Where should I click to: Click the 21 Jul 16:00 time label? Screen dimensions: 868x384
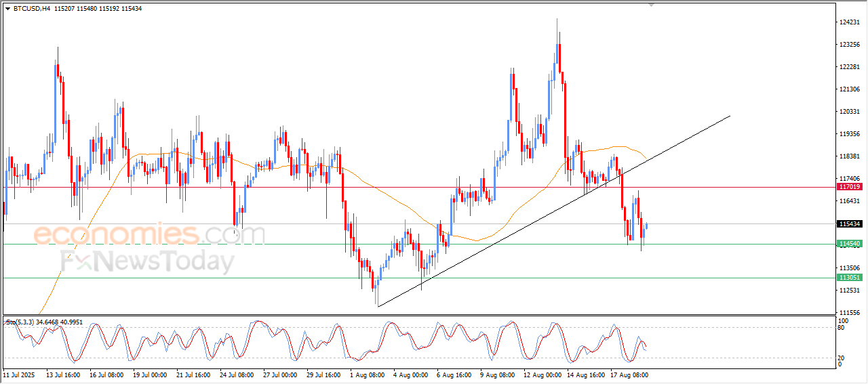coord(193,374)
